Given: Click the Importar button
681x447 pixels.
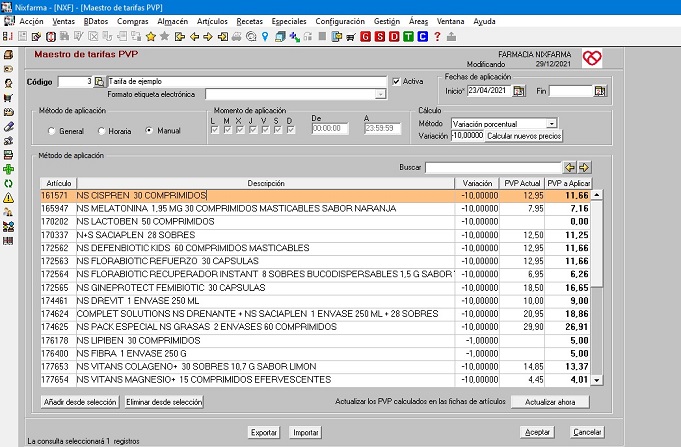Looking at the screenshot, I should click(305, 432).
